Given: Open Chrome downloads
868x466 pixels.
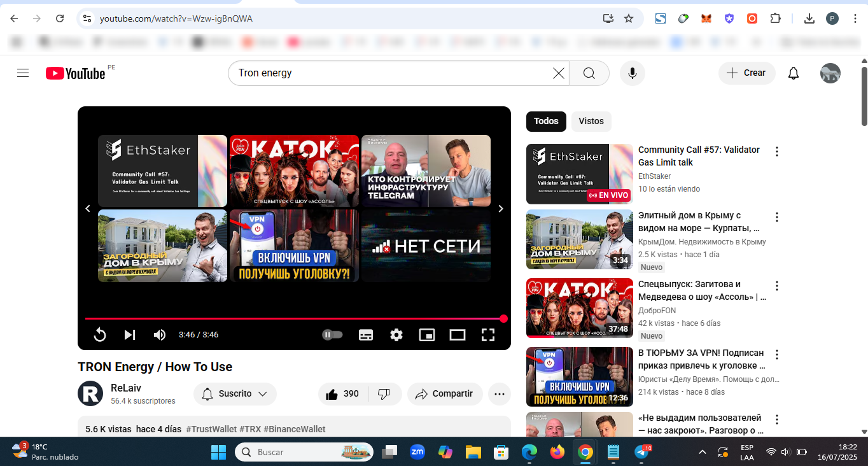Looking at the screenshot, I should pyautogui.click(x=809, y=18).
